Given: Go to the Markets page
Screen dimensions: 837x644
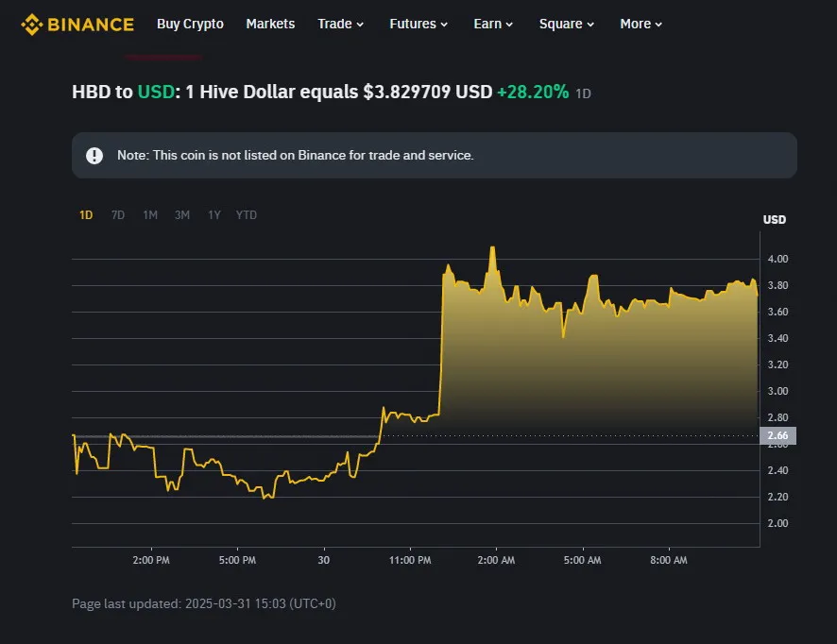Looking at the screenshot, I should point(270,24).
